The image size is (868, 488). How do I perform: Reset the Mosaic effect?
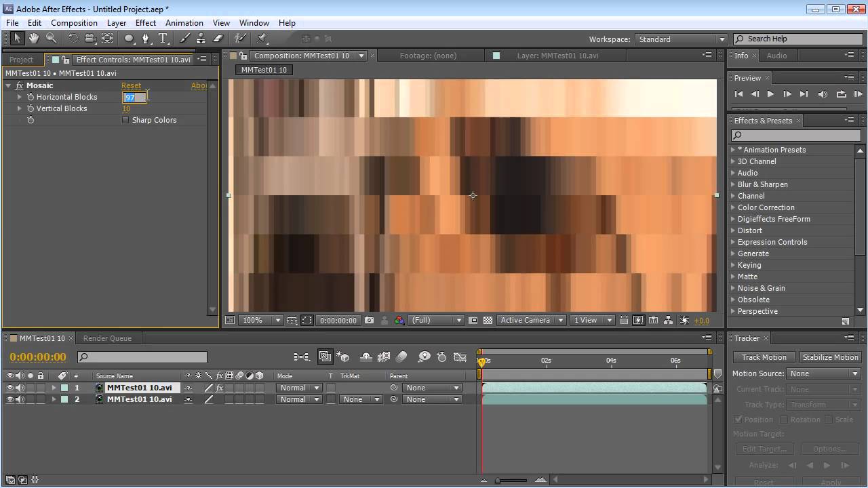(x=132, y=85)
